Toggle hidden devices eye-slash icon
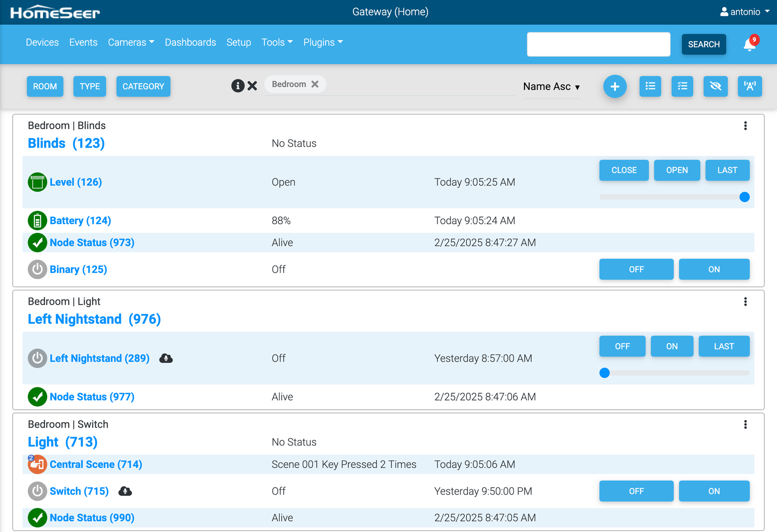 point(715,86)
